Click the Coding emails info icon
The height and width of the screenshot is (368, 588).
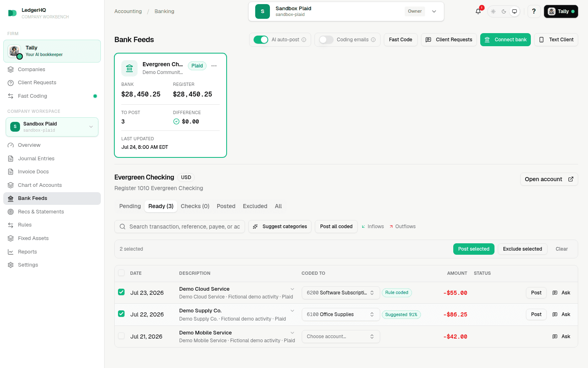point(373,40)
